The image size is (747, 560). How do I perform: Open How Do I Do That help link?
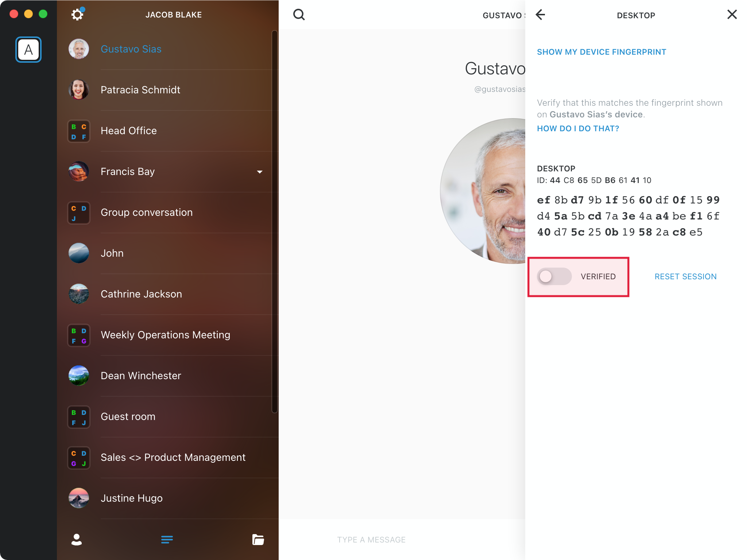coord(578,129)
